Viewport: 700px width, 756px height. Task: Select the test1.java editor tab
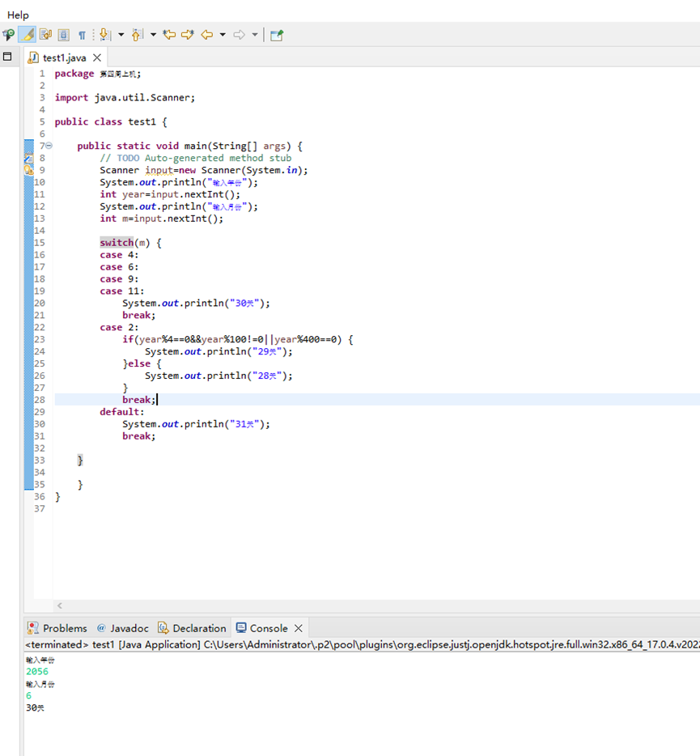(x=64, y=57)
